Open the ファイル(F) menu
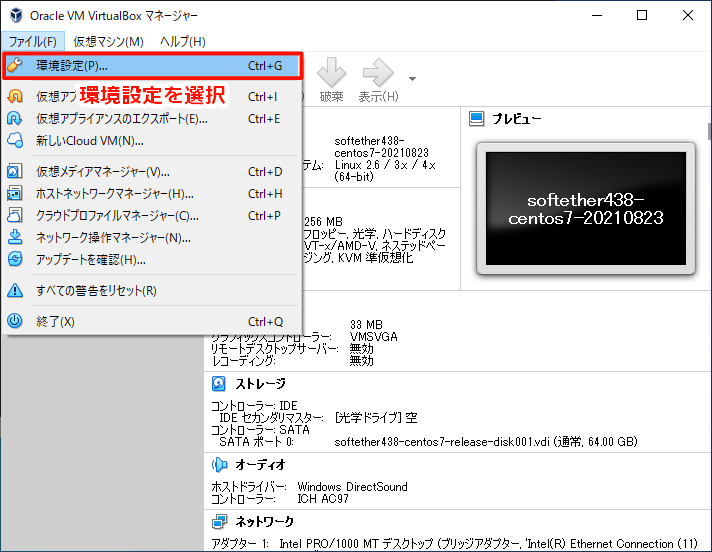The height and width of the screenshot is (552, 712). pos(33,42)
